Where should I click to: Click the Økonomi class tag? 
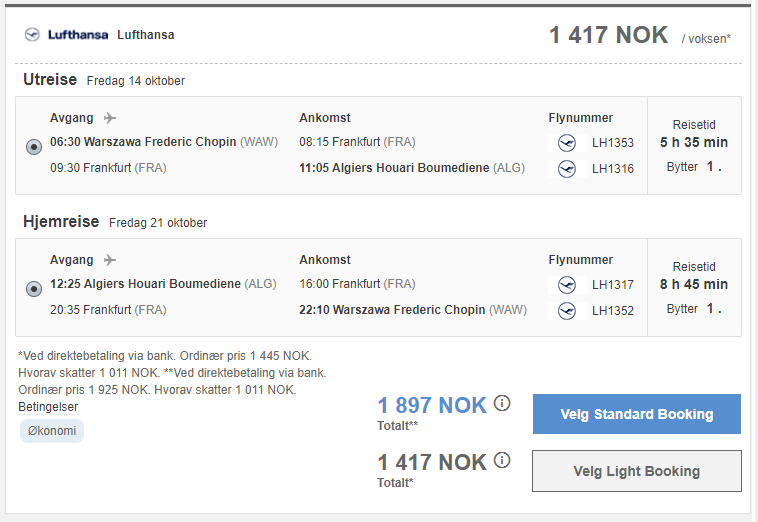point(52,431)
